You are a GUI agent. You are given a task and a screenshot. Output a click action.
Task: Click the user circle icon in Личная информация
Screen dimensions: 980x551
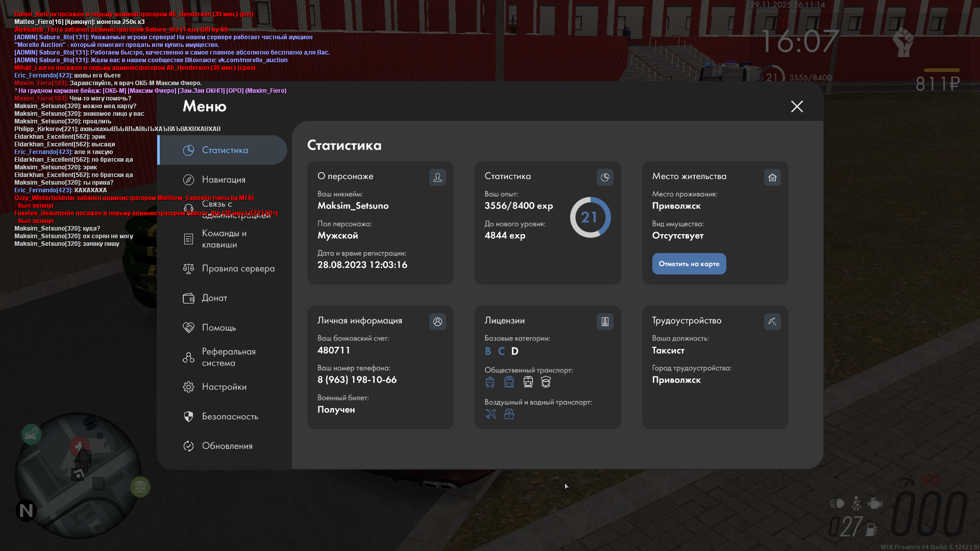tap(437, 322)
